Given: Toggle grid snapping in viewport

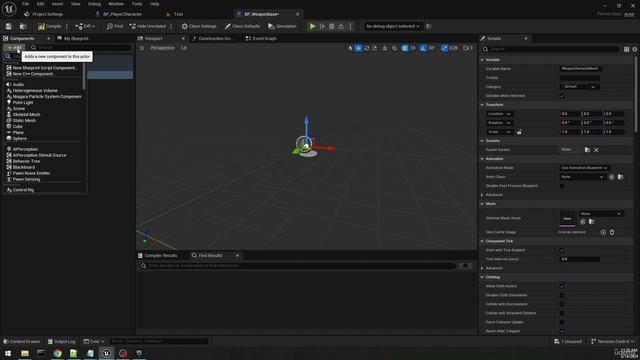Looking at the screenshot, I should [404, 48].
